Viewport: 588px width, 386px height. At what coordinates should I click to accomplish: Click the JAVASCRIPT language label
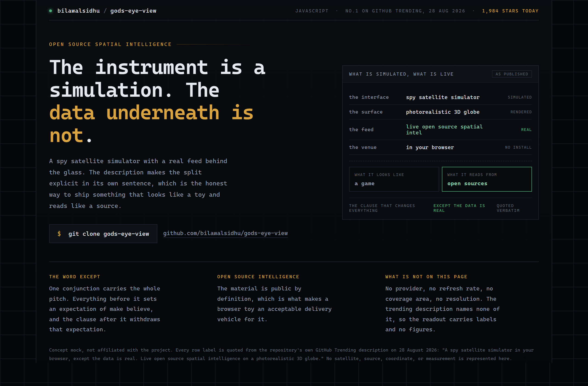tap(312, 11)
